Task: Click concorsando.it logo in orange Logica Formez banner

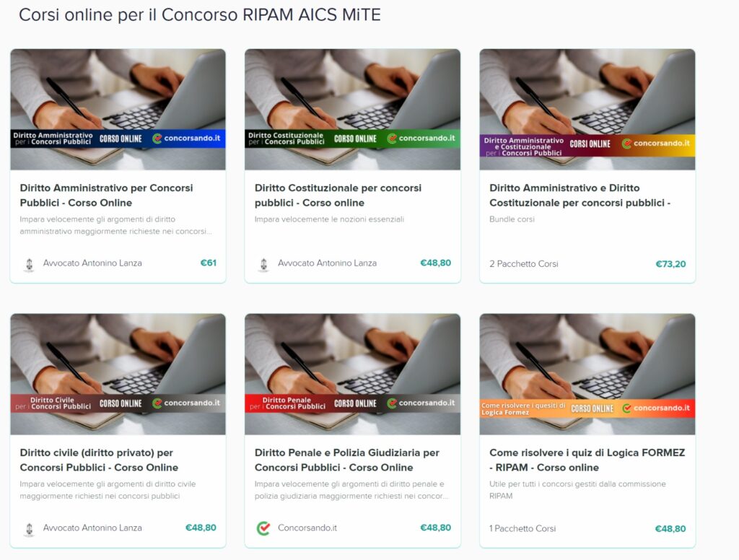Action: coord(656,408)
